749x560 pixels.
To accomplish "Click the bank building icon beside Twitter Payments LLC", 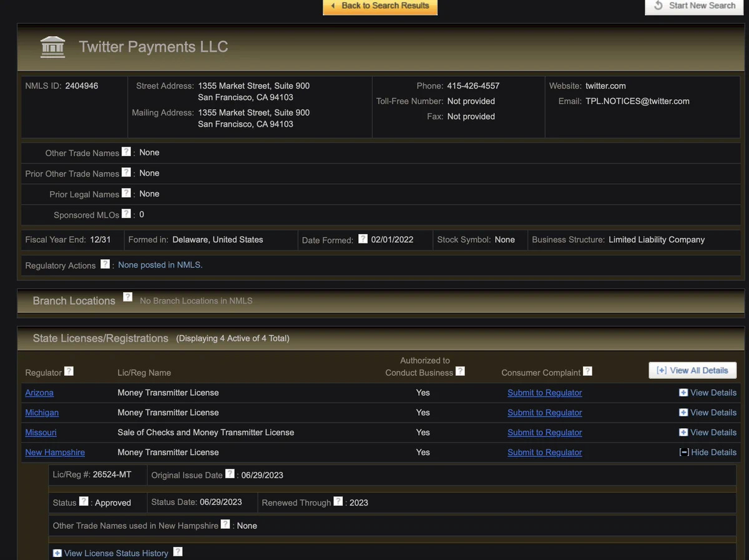I will 52,47.
